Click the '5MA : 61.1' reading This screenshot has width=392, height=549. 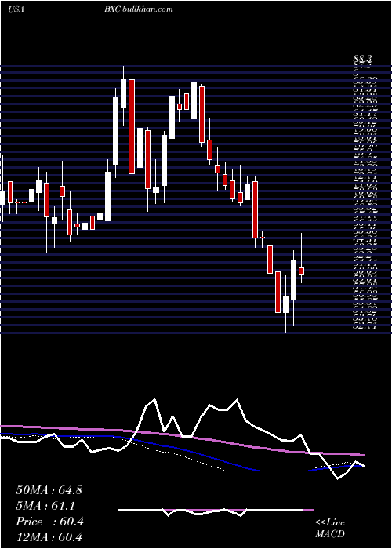(45, 506)
